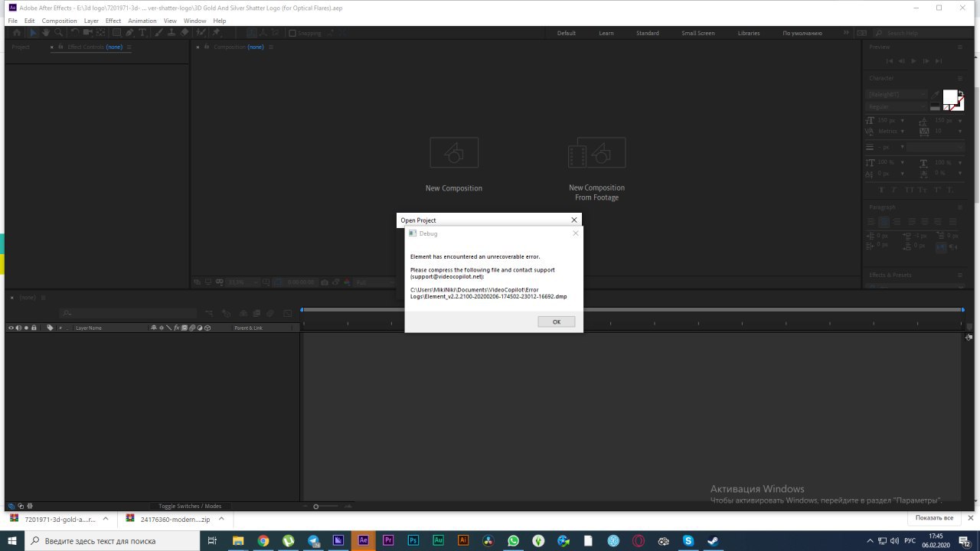Click Показать все in downloads bar
The width and height of the screenshot is (980, 551).
[x=934, y=518]
